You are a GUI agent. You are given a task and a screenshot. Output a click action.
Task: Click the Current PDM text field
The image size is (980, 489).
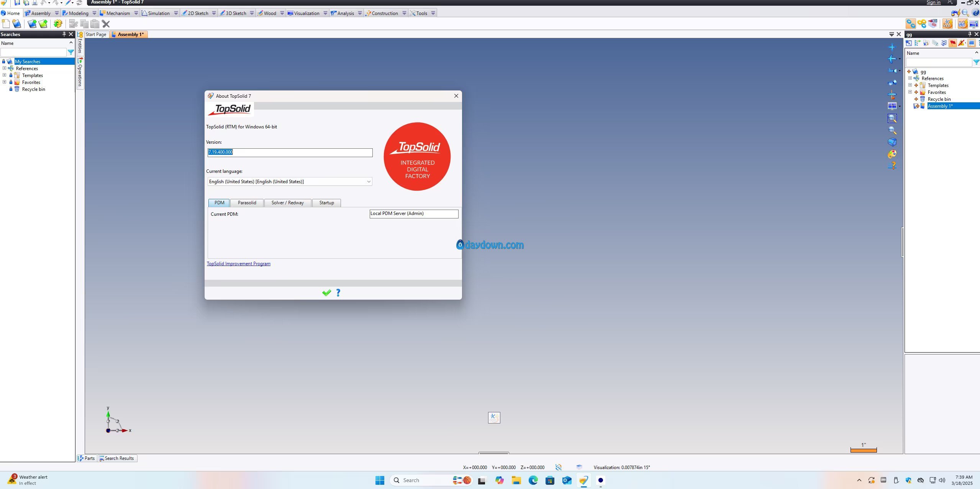coord(414,214)
